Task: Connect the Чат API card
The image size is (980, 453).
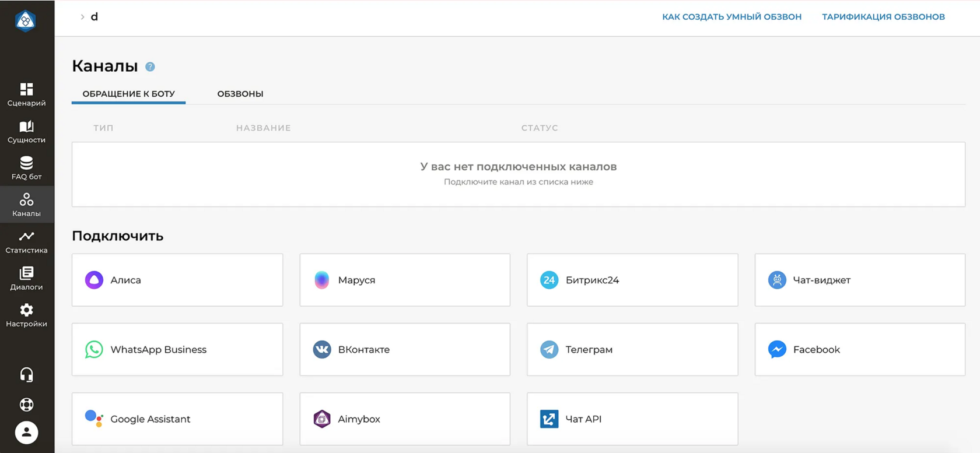Action: pos(632,419)
